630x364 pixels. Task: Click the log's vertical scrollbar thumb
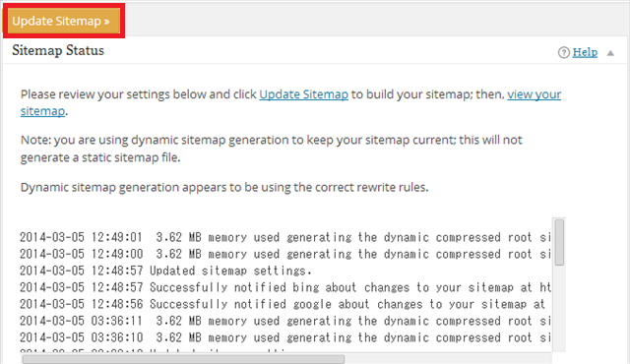pos(559,242)
